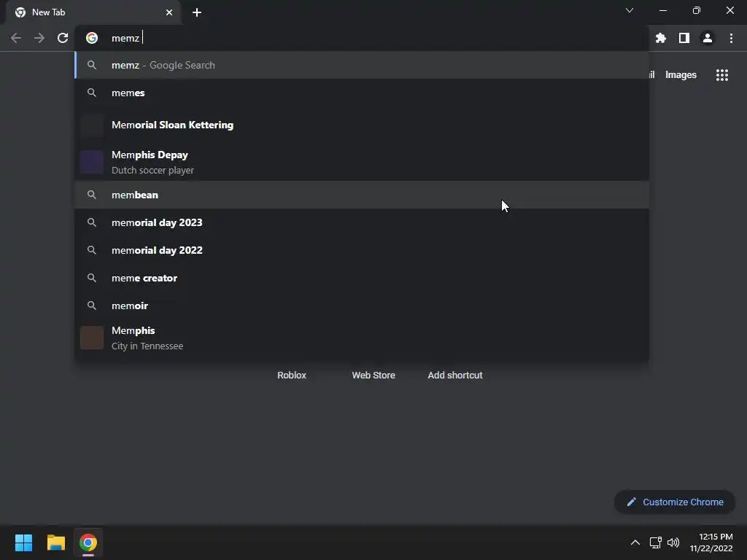
Task: Click the network tray icon
Action: click(x=656, y=542)
